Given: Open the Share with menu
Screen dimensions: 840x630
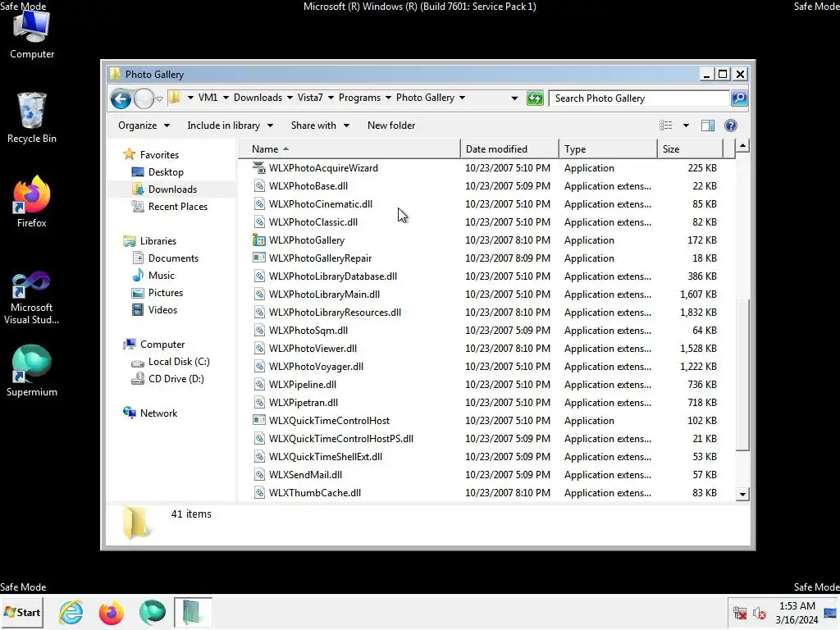Looking at the screenshot, I should (x=320, y=126).
